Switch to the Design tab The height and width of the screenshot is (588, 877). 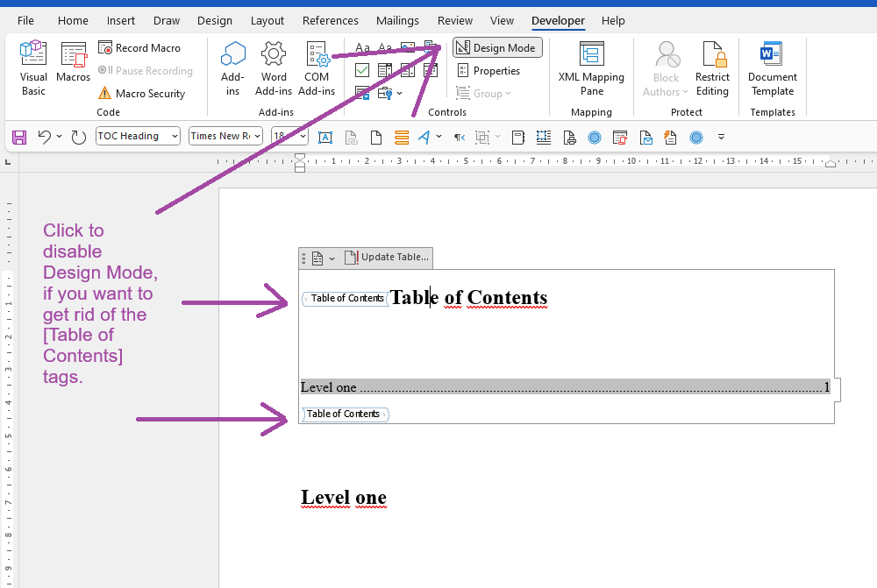point(215,21)
